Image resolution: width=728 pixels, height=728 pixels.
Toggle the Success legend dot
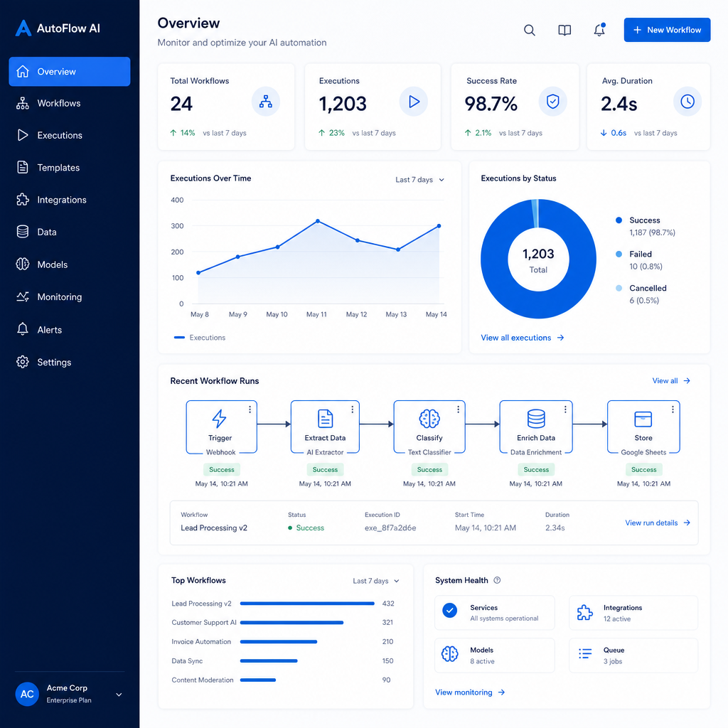[619, 220]
